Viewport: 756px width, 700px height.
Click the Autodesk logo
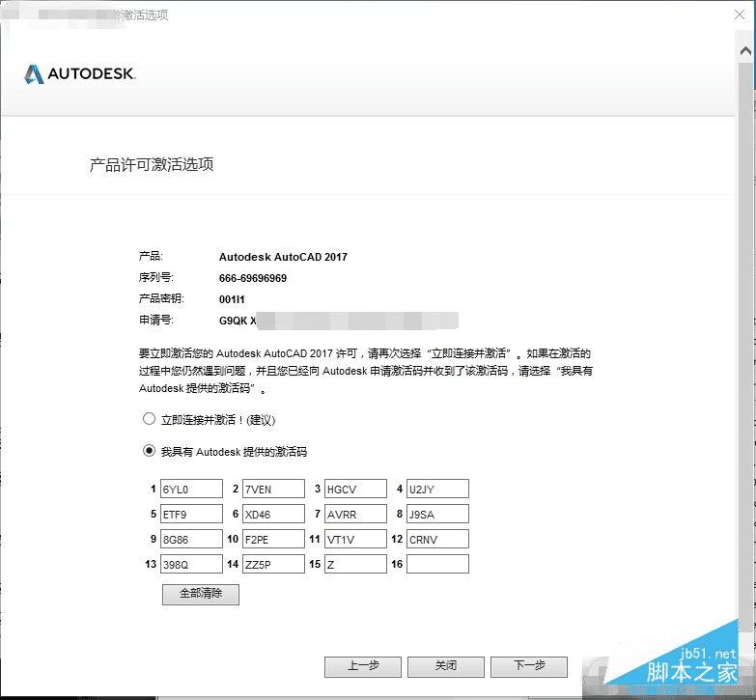click(80, 73)
